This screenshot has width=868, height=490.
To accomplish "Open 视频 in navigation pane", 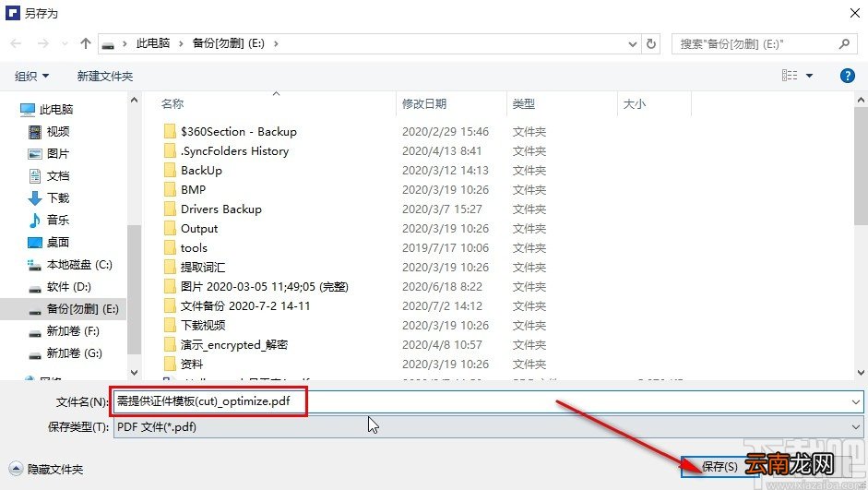I will click(49, 131).
